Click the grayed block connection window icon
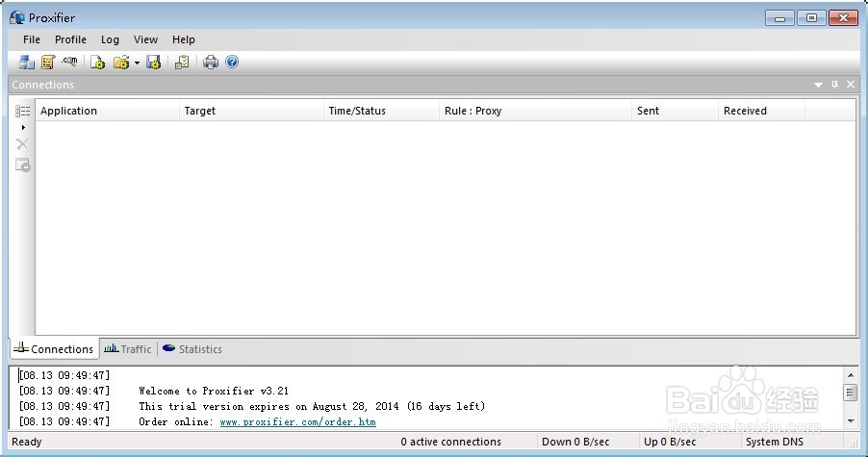 click(23, 165)
